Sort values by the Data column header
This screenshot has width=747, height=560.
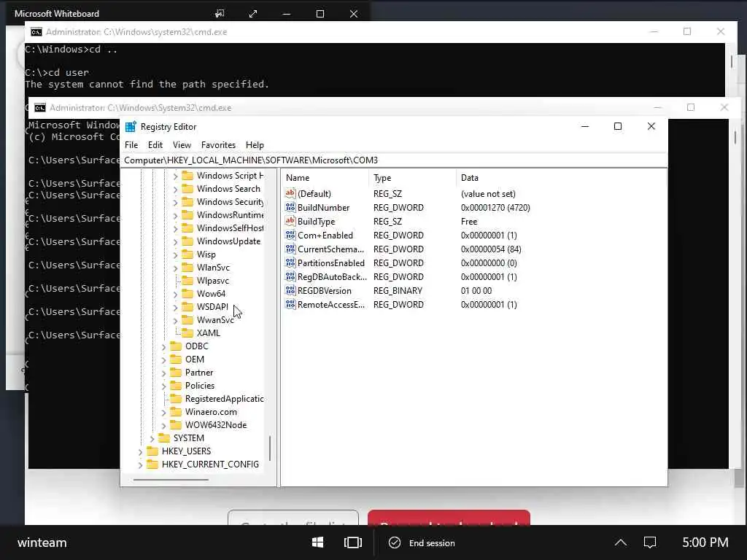click(561, 178)
